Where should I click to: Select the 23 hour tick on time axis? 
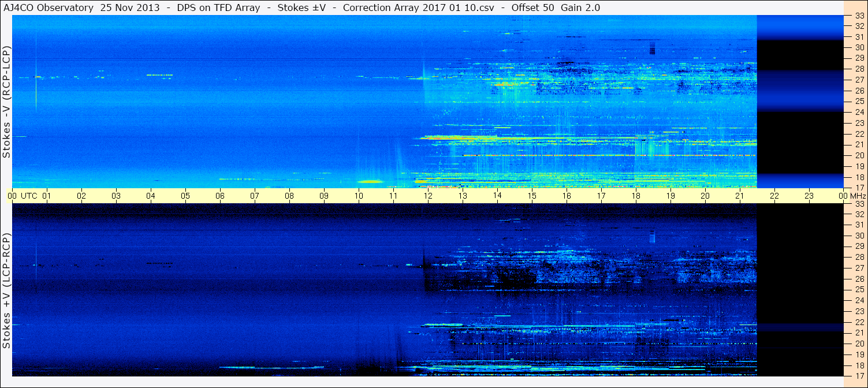click(x=809, y=196)
